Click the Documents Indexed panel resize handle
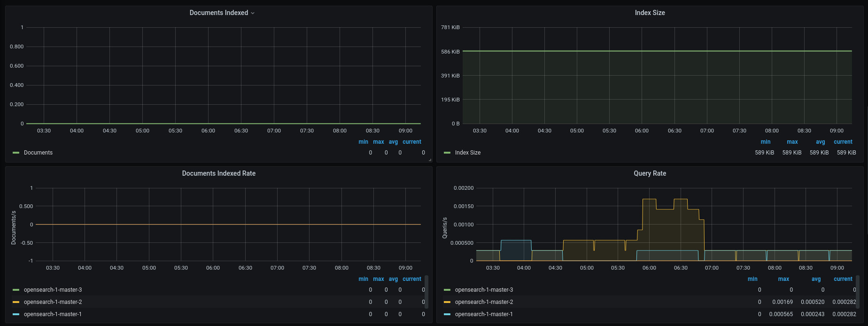This screenshot has height=326, width=868. click(x=430, y=160)
